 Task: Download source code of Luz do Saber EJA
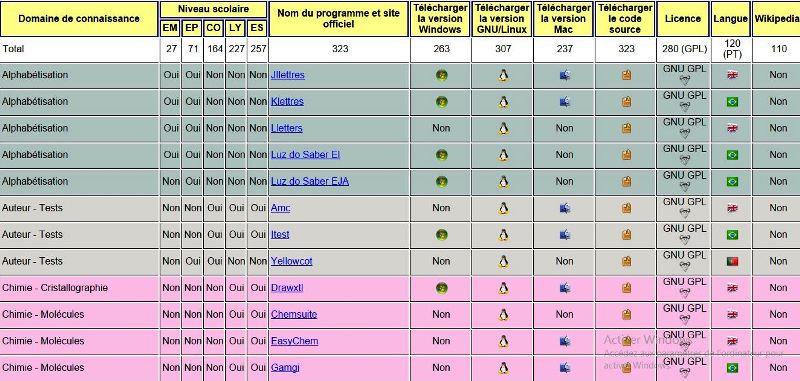click(627, 182)
